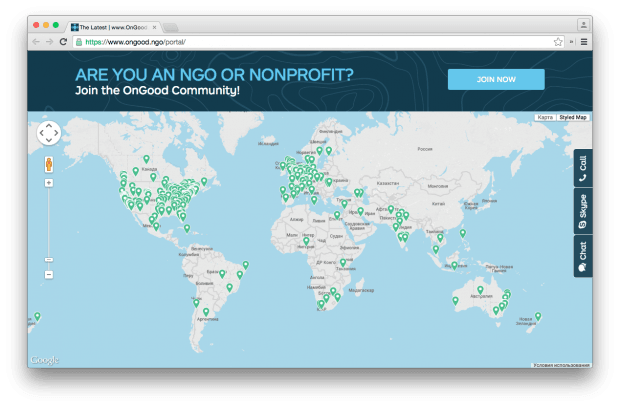Image resolution: width=620 pixels, height=407 pixels.
Task: Click the JOIN NOW button
Action: (496, 80)
